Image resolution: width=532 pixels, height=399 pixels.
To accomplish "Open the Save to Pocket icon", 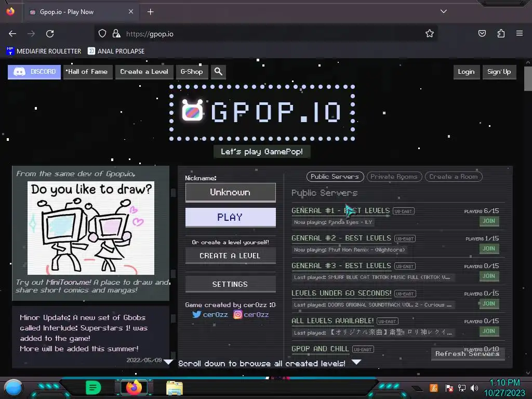I will click(x=482, y=34).
